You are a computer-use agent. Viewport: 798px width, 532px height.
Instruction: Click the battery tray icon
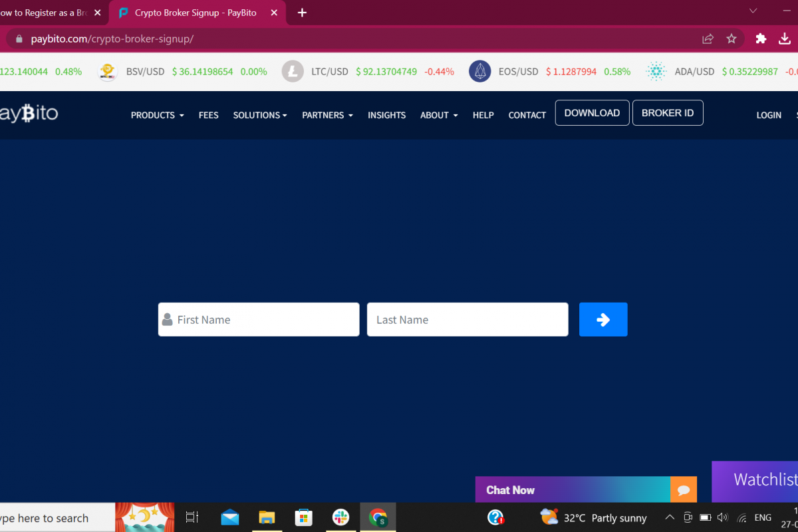[706, 517]
